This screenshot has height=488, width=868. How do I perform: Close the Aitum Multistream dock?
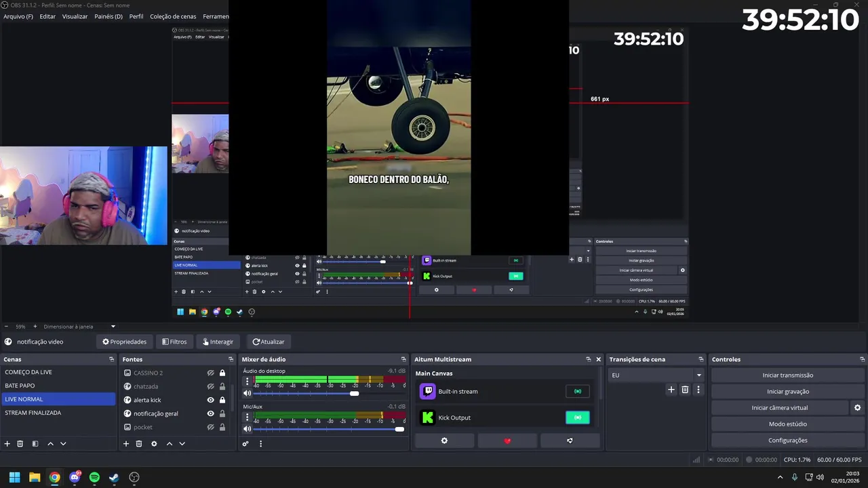click(x=598, y=359)
